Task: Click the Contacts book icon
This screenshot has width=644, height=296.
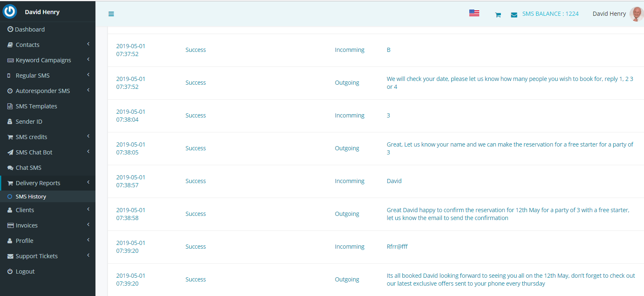Action: 10,45
